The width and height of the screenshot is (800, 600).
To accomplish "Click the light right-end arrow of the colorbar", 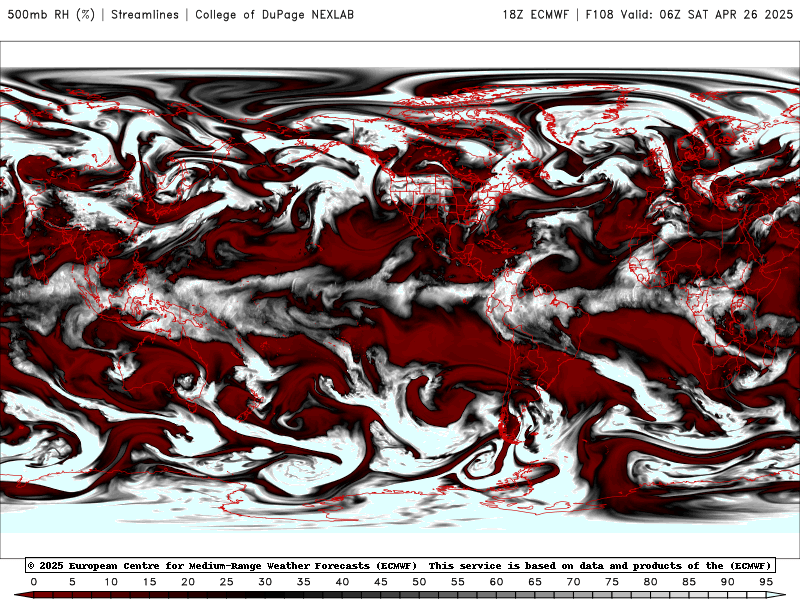I will [x=777, y=595].
